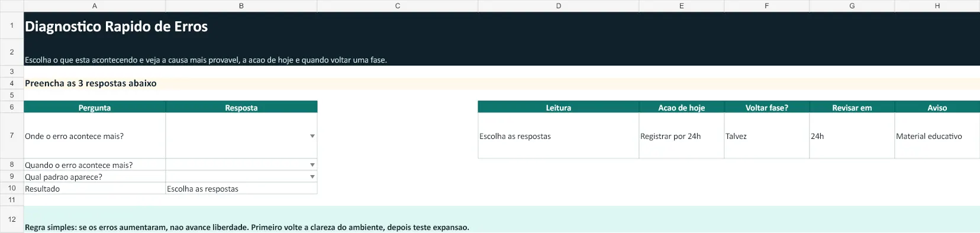The height and width of the screenshot is (233, 980).
Task: Select column A header
Action: coord(95,5)
